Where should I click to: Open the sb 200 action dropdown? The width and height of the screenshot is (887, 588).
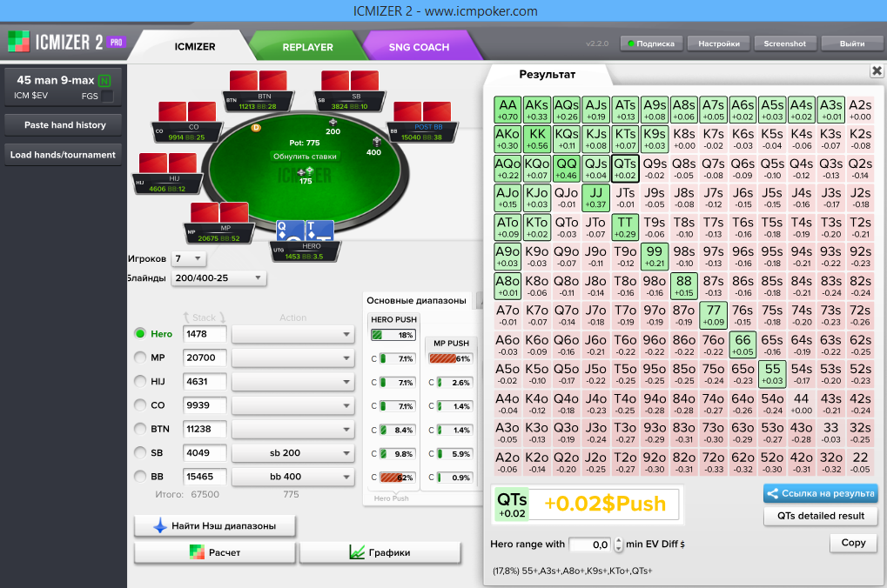tap(293, 453)
